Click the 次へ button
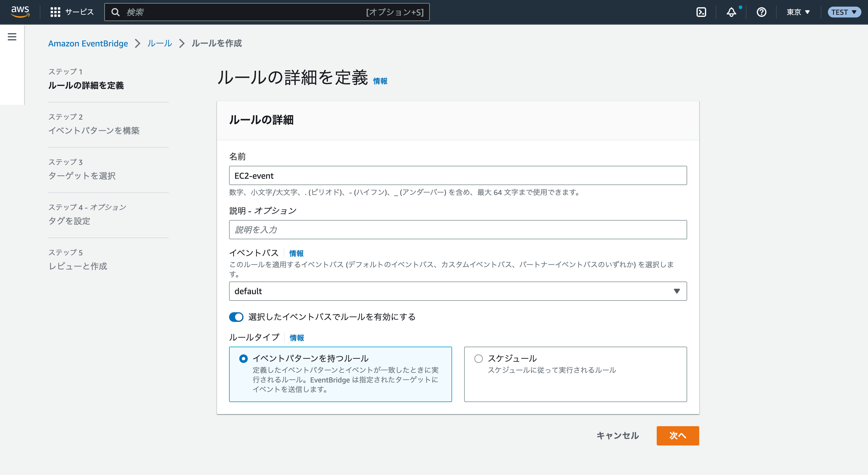 tap(678, 435)
